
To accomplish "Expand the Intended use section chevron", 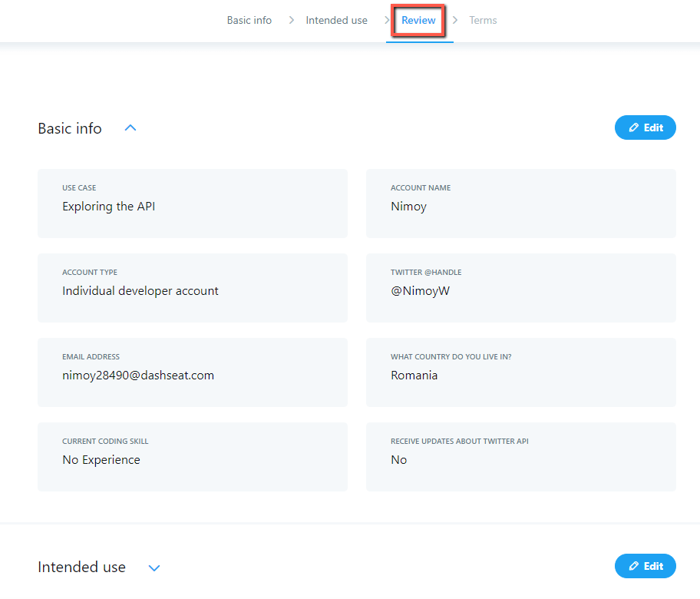I will [154, 568].
